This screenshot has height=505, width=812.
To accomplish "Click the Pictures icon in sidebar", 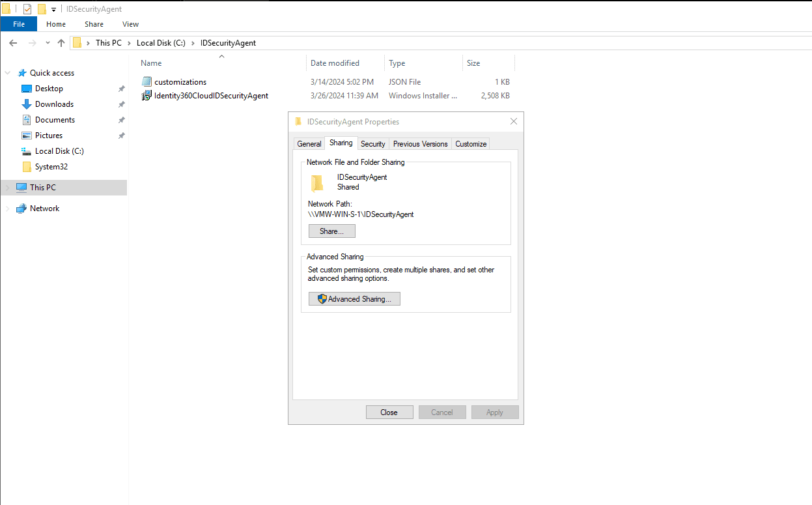I will pos(27,136).
